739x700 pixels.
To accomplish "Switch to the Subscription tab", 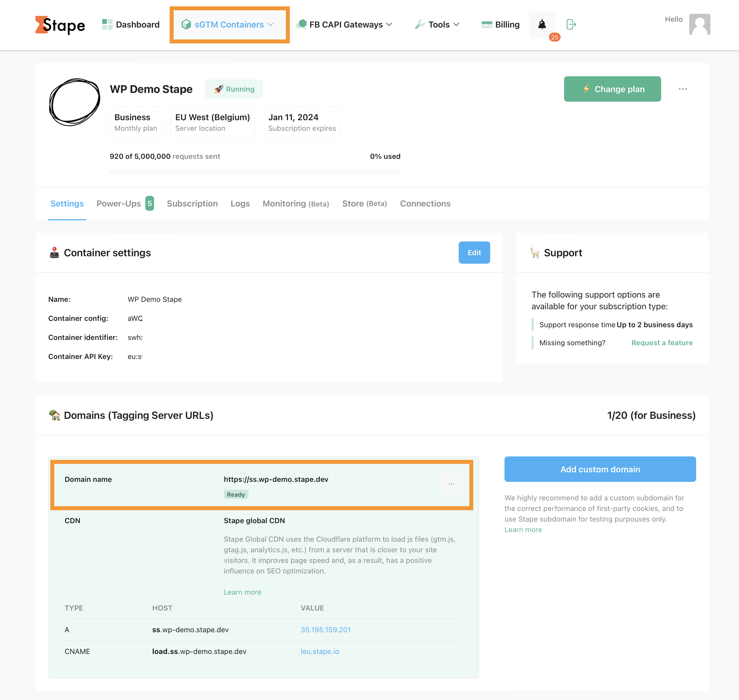I will [192, 204].
